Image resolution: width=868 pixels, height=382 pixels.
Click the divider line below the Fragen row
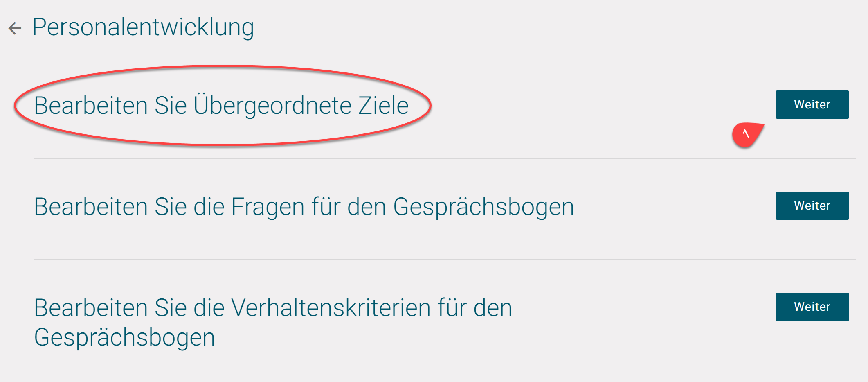(x=409, y=260)
